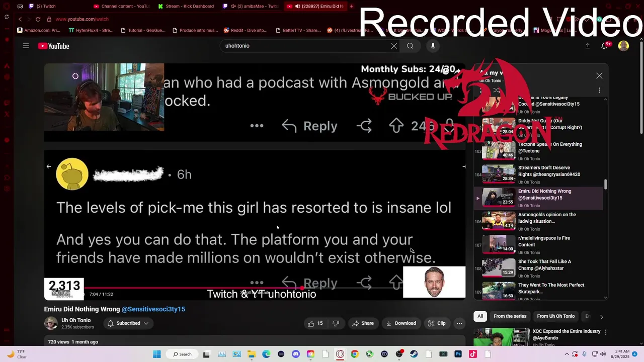
Task: Start voice search with the microphone
Action: click(x=433, y=46)
